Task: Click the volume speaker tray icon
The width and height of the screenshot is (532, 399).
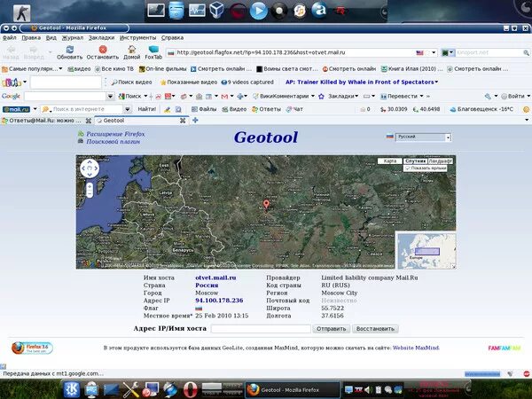Action: [368, 389]
